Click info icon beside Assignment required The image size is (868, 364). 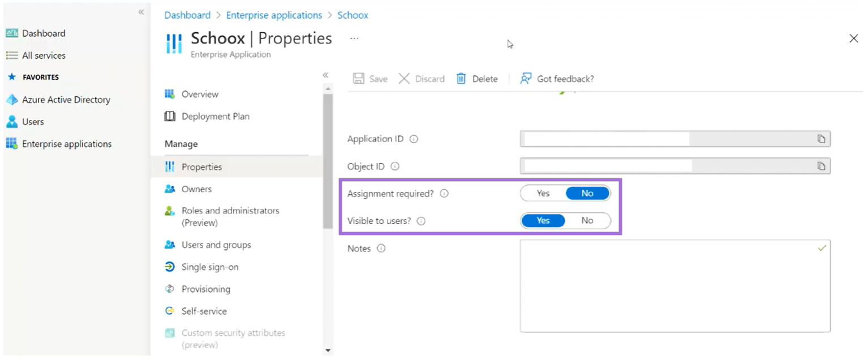point(444,194)
